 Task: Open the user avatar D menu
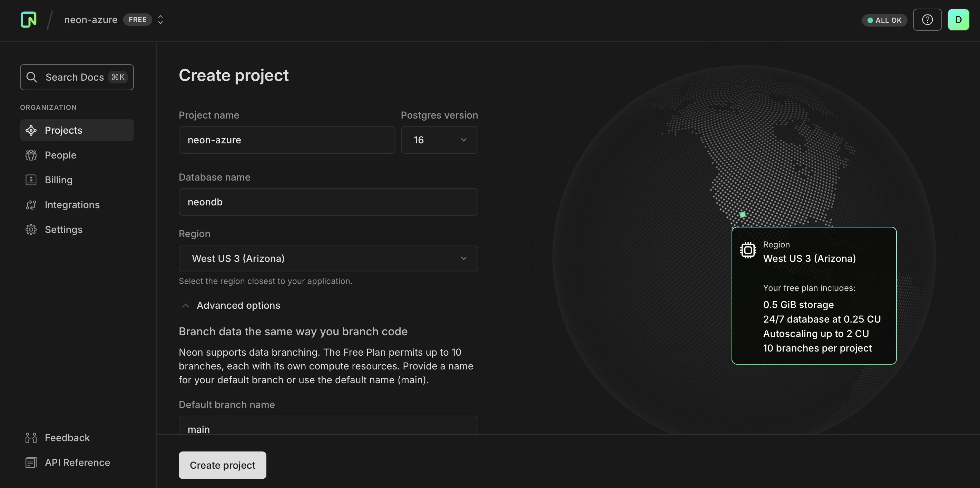click(x=958, y=20)
